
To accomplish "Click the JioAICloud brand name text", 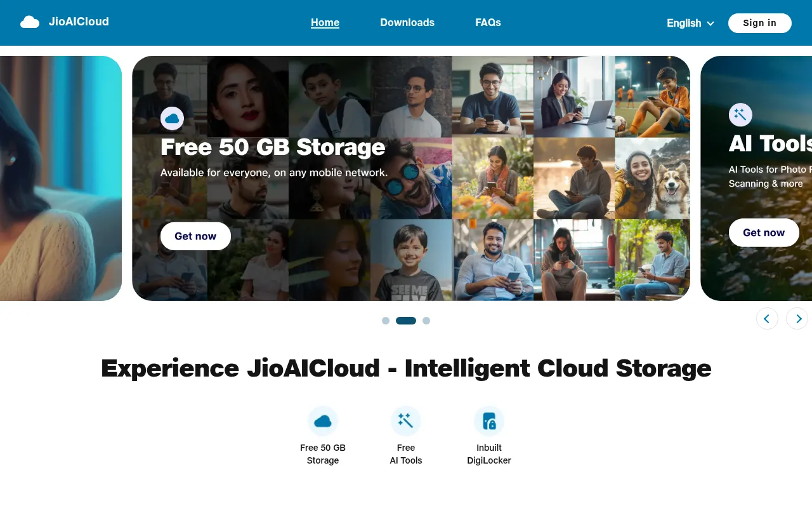I will coord(79,22).
